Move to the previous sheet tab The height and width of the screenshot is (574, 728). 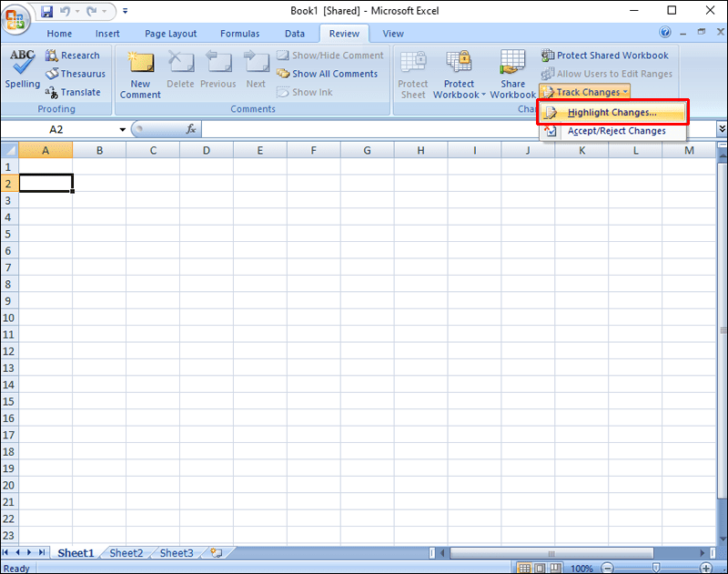click(17, 552)
